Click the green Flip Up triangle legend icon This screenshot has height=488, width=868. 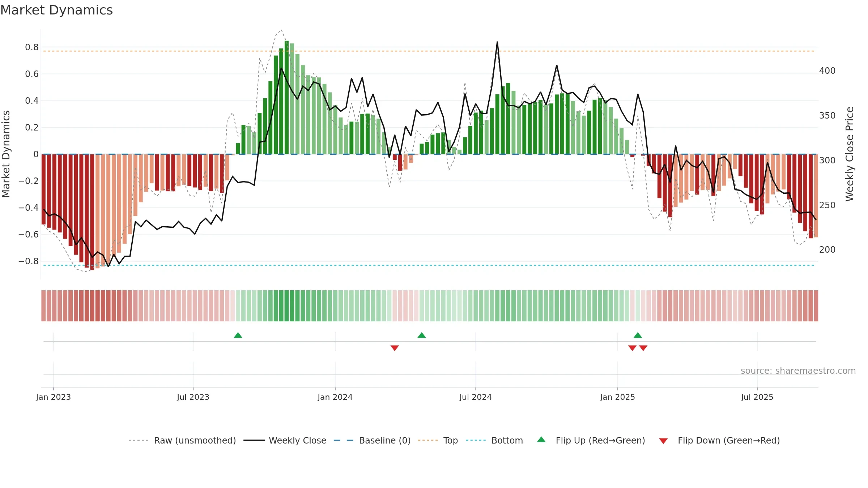click(541, 440)
